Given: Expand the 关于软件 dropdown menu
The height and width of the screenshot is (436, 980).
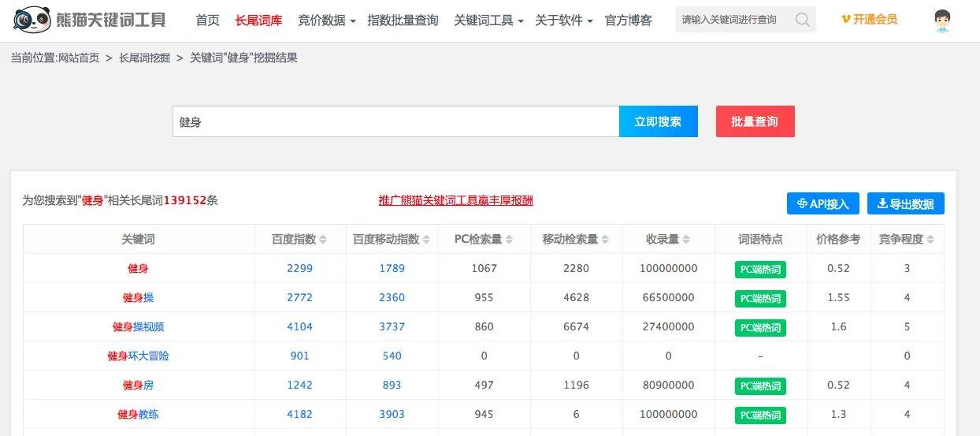Looking at the screenshot, I should tap(564, 20).
